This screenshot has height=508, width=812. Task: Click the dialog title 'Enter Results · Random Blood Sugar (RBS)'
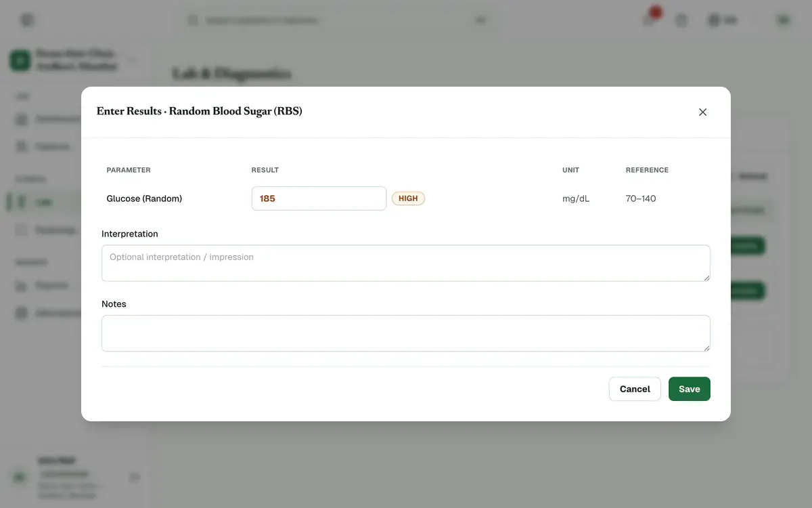(x=200, y=111)
